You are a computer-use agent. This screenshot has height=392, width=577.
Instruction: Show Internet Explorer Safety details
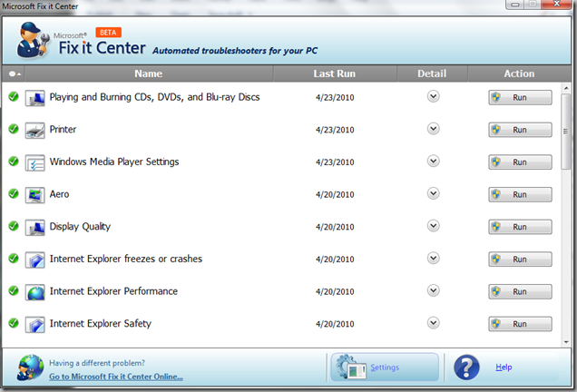(434, 323)
